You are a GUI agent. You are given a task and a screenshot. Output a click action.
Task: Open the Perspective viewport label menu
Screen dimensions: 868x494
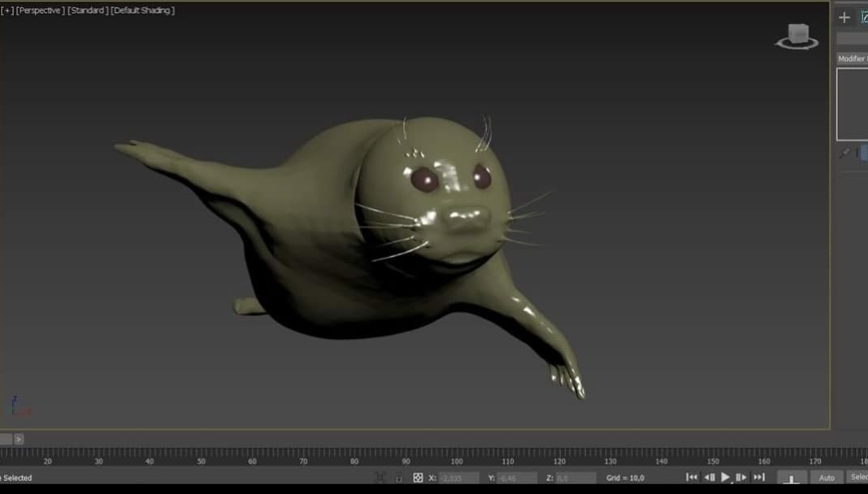[41, 11]
